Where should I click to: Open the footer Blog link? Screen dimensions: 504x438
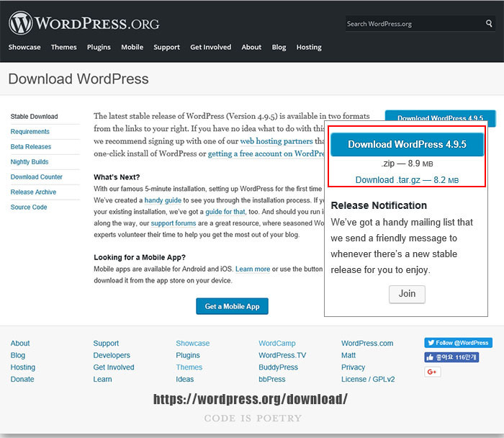[x=18, y=355]
